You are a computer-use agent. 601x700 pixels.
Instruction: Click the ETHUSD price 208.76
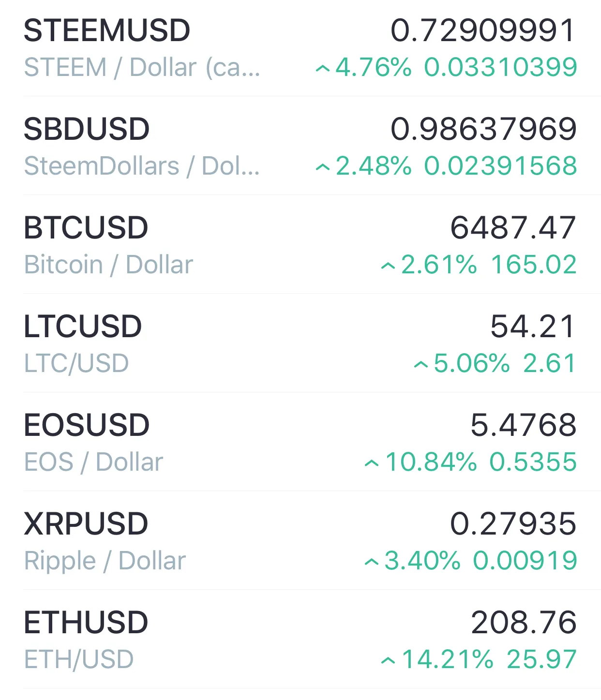coord(524,623)
